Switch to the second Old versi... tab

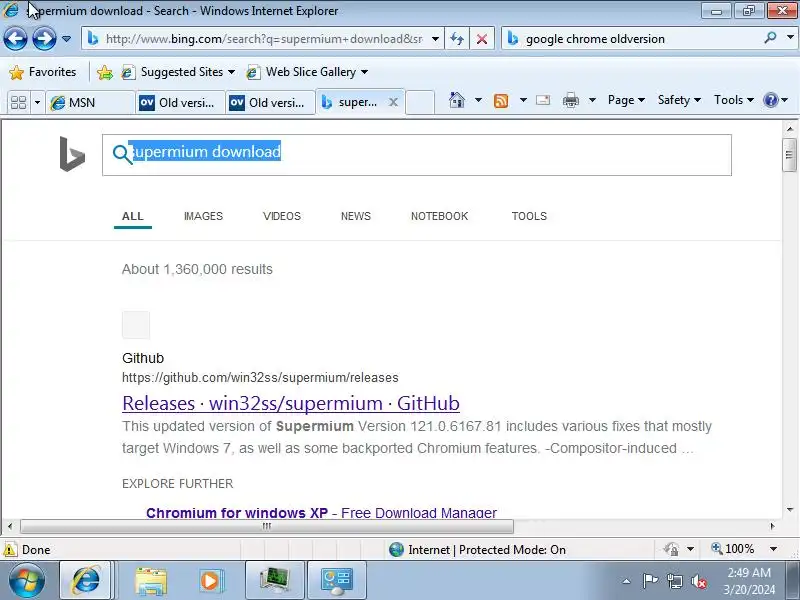270,103
